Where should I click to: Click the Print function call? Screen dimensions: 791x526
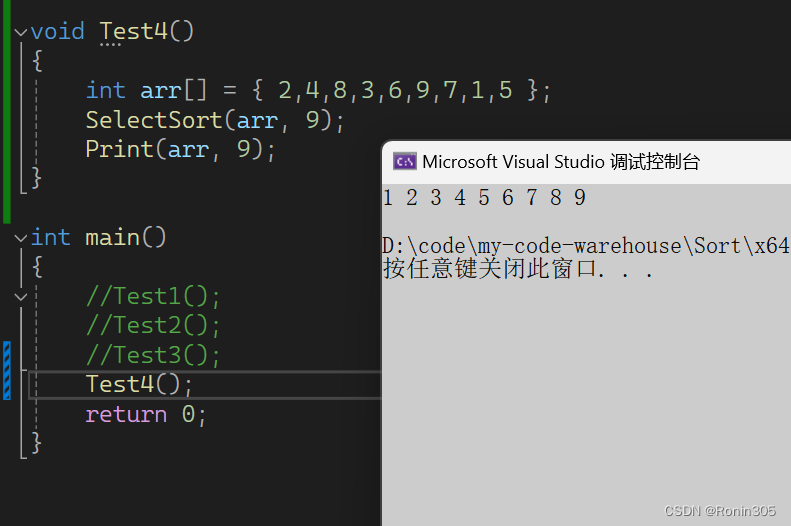(x=112, y=149)
